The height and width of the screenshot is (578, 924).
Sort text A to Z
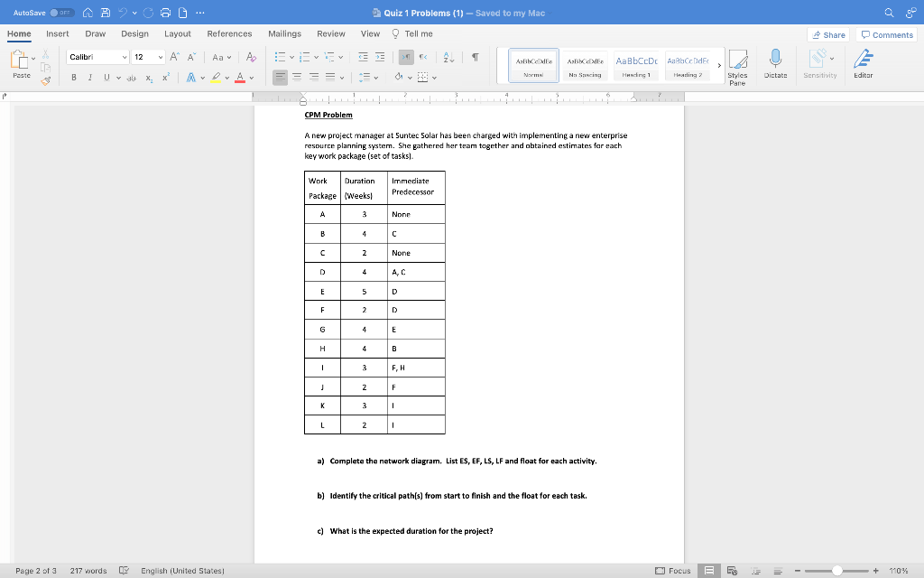tap(448, 57)
